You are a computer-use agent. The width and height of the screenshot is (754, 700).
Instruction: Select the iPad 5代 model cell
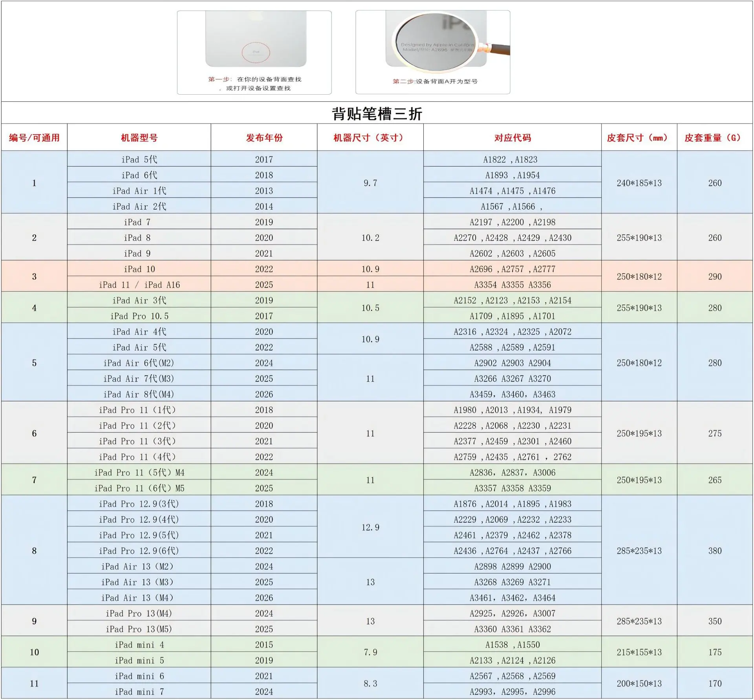(139, 159)
